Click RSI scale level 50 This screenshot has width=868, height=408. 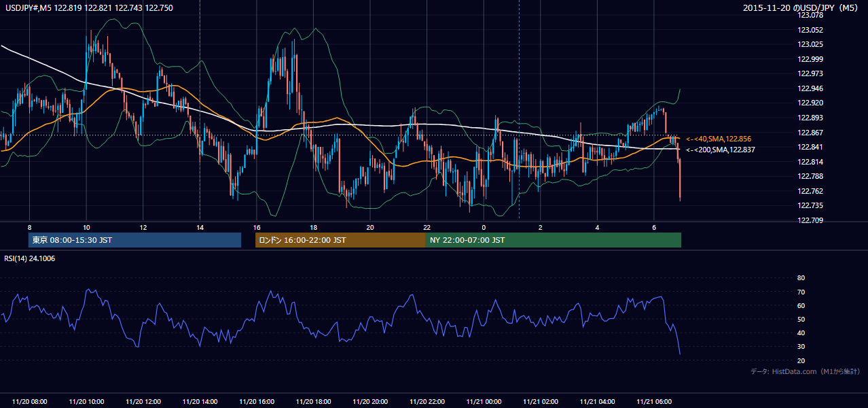(x=801, y=319)
